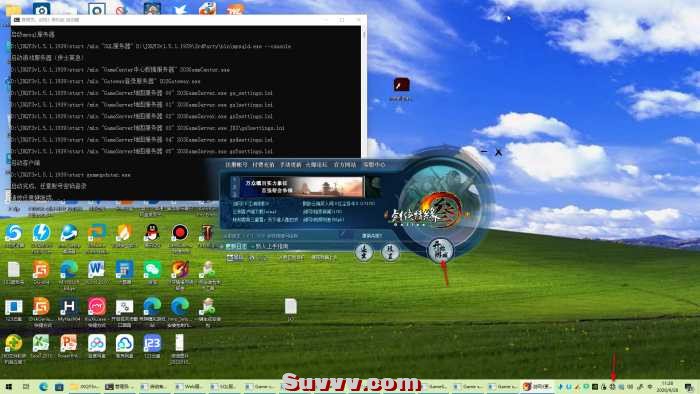Switch to the folder window taskbar item

click(x=85, y=387)
